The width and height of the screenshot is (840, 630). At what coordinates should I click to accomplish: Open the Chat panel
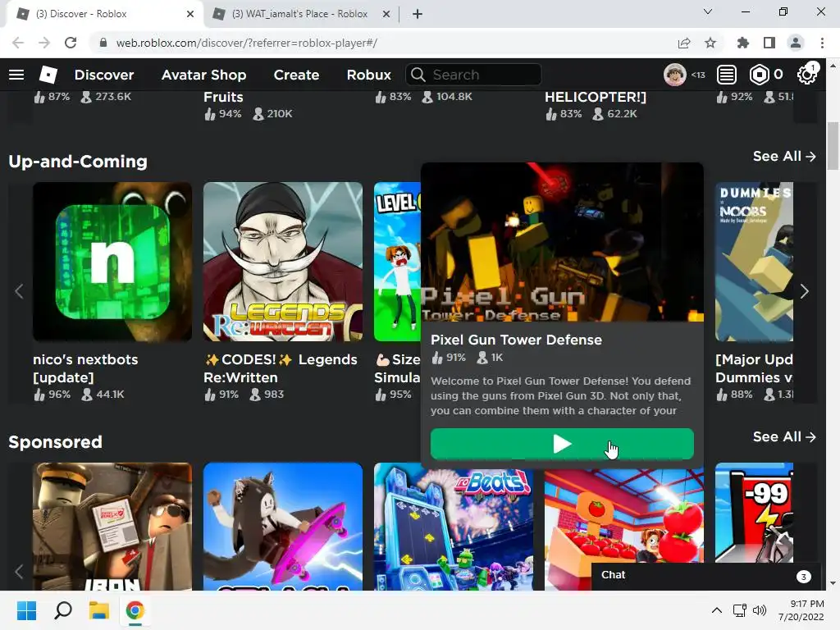(706, 575)
